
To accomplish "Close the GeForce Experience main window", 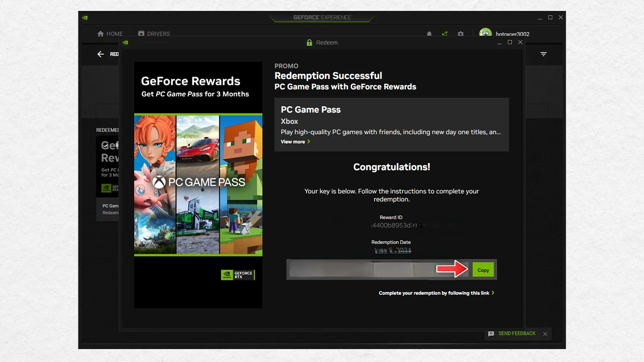I will click(x=561, y=18).
